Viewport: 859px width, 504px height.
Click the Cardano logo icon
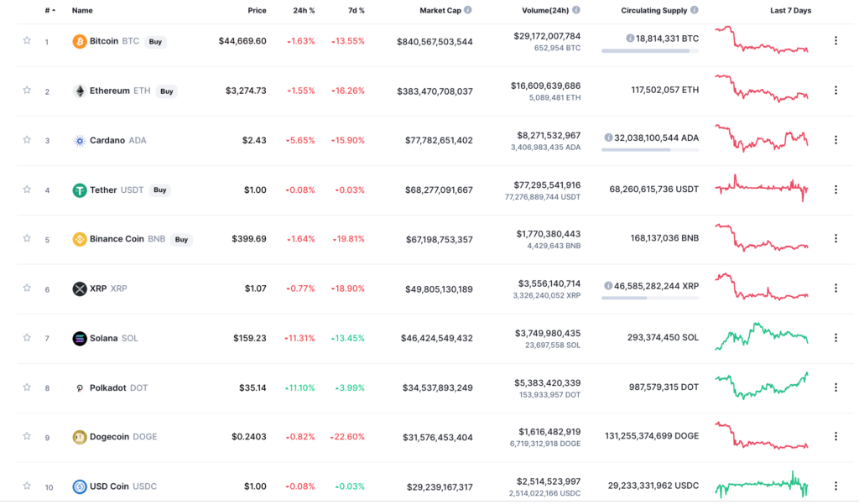coord(80,141)
